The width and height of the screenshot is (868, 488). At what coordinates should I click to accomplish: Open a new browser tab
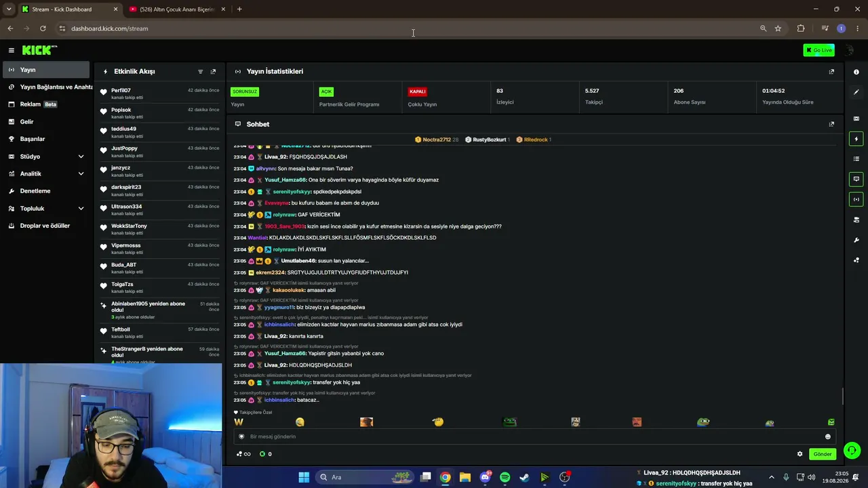click(x=239, y=9)
